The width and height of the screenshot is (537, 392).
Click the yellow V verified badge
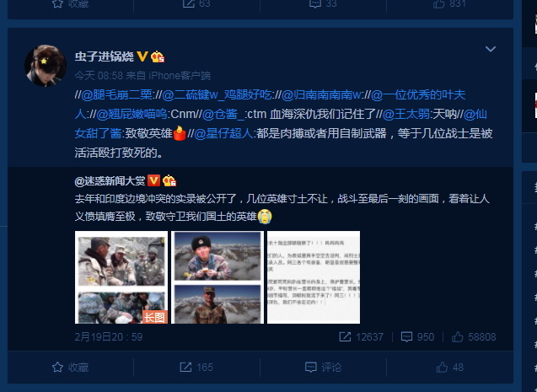coord(142,56)
